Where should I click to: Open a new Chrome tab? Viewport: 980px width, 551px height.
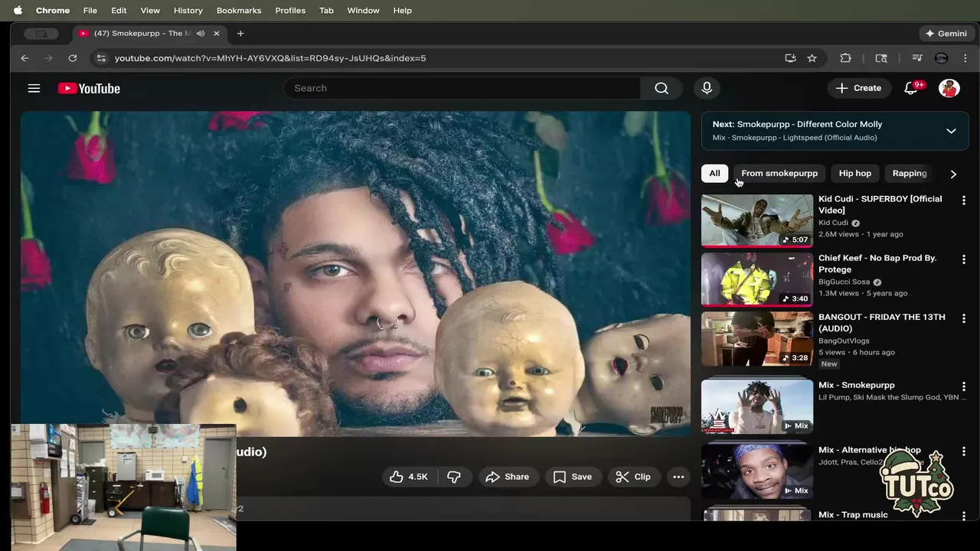point(240,34)
